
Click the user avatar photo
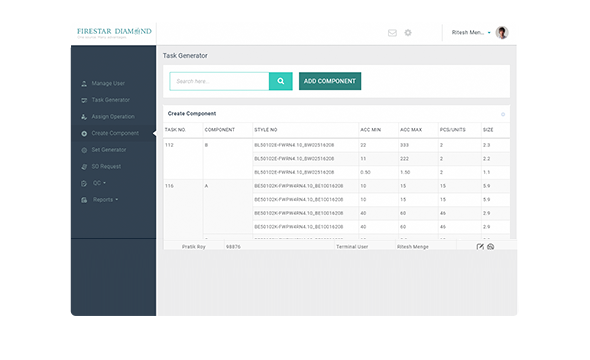[x=502, y=33]
